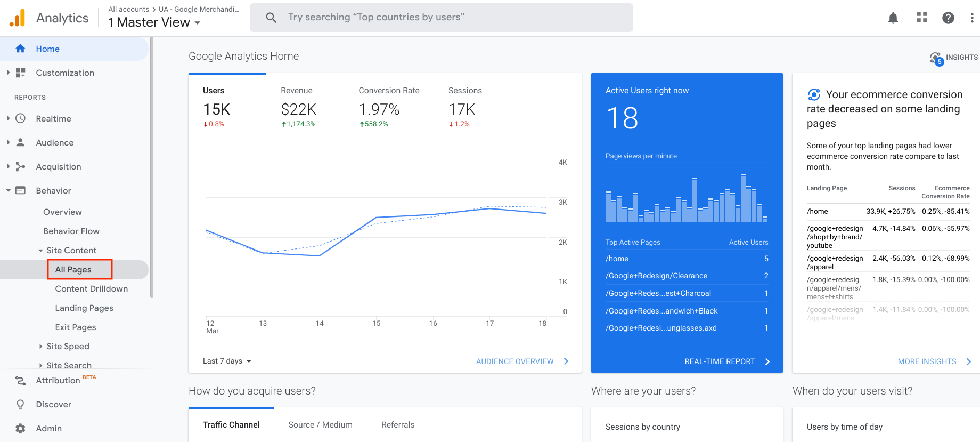Open the More Insights link
This screenshot has width=980, height=442.
927,361
